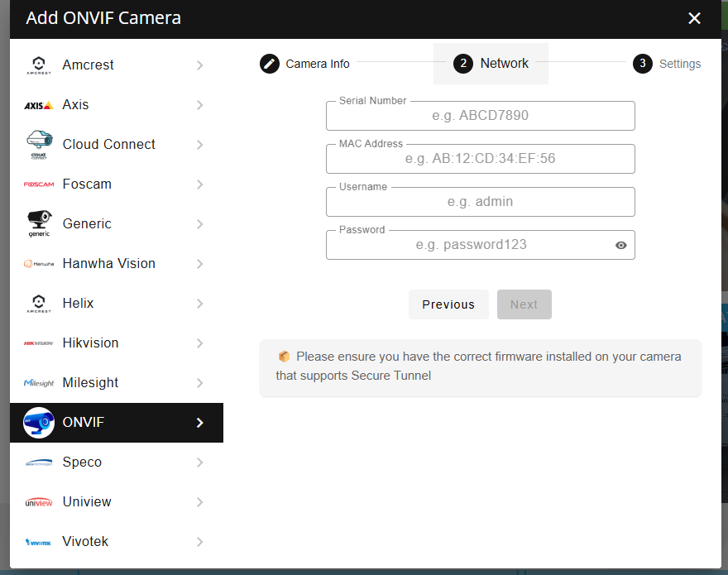Viewport: 728px width, 575px height.
Task: Toggle password visibility with the eye icon
Action: coord(620,245)
